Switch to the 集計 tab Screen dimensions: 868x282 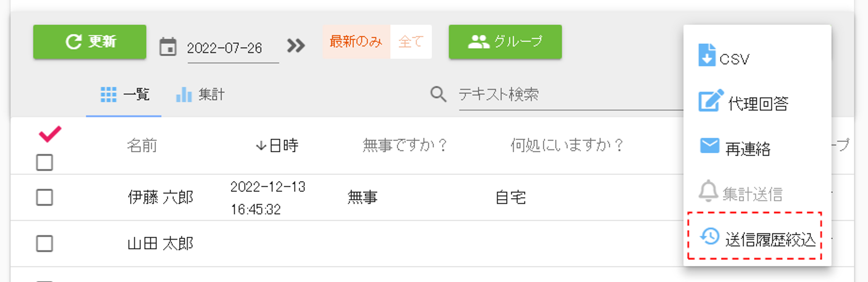200,94
